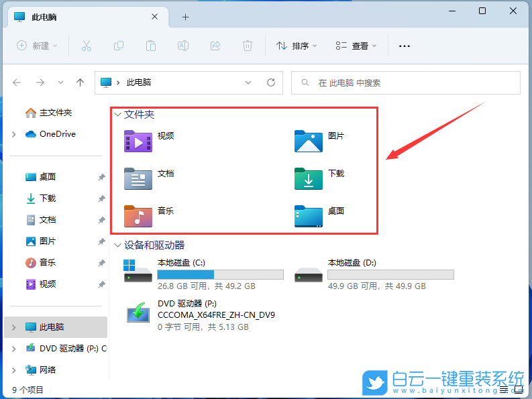Click the C: drive usage bar
The image size is (532, 399).
221,274
